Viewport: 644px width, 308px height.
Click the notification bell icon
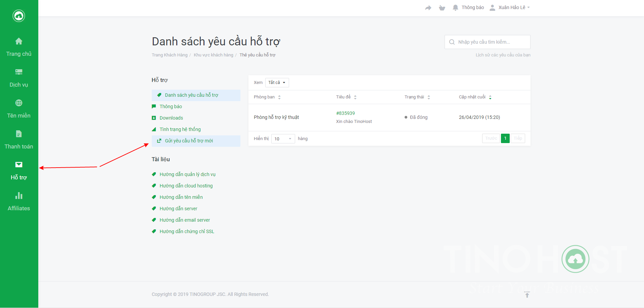[x=455, y=7]
